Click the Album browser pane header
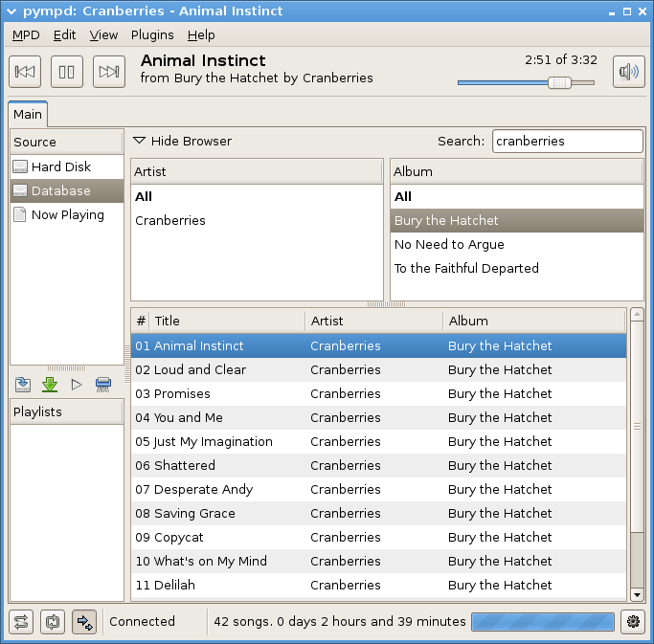 [517, 171]
